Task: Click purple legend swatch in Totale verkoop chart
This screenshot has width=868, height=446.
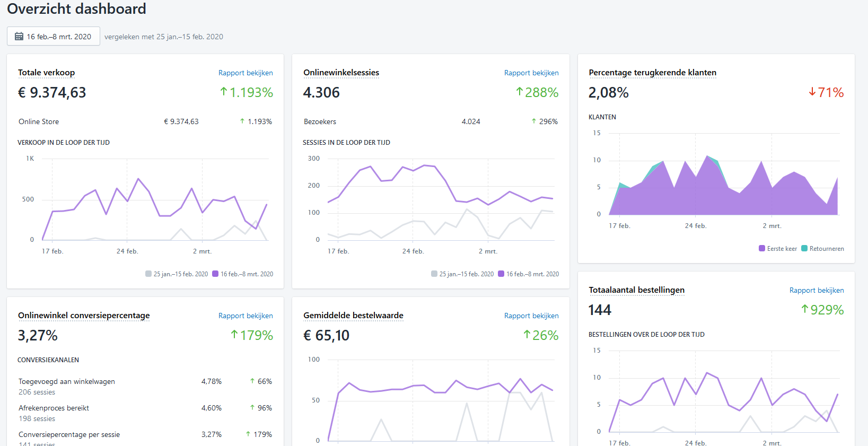Action: coord(215,274)
